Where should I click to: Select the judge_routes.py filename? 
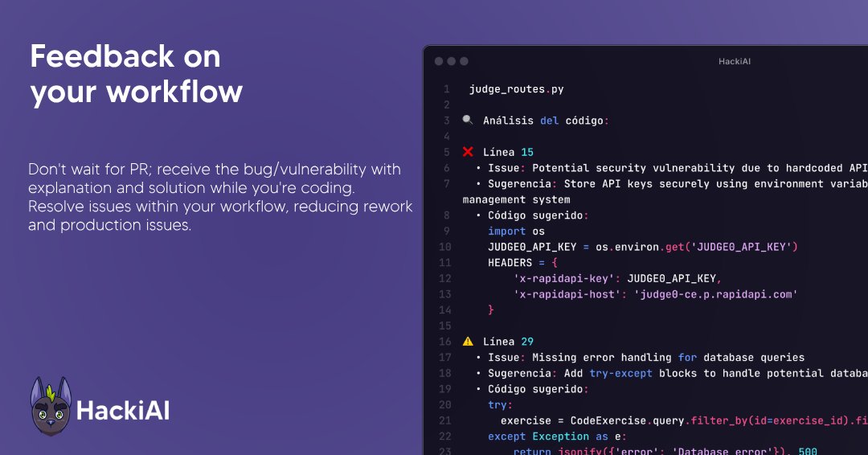coord(517,89)
